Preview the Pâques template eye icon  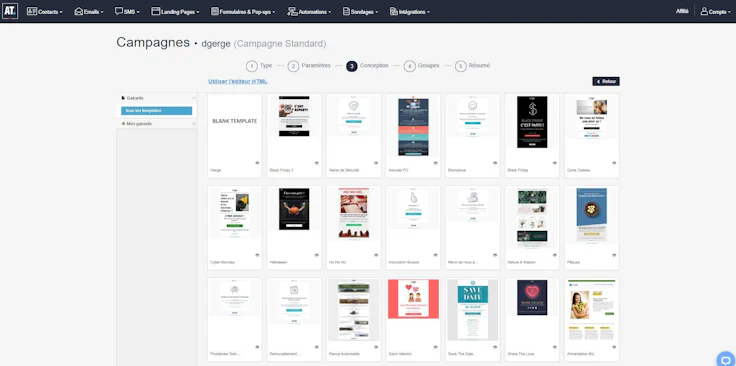(614, 255)
